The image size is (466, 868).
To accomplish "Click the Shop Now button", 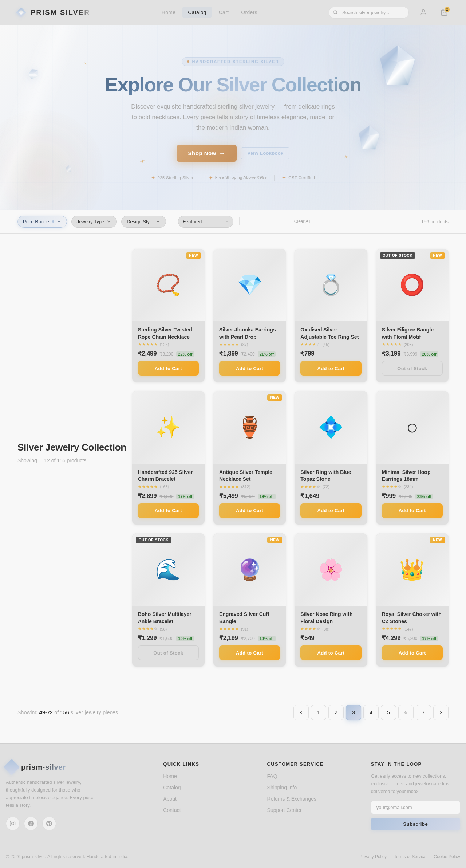I will pos(206,153).
